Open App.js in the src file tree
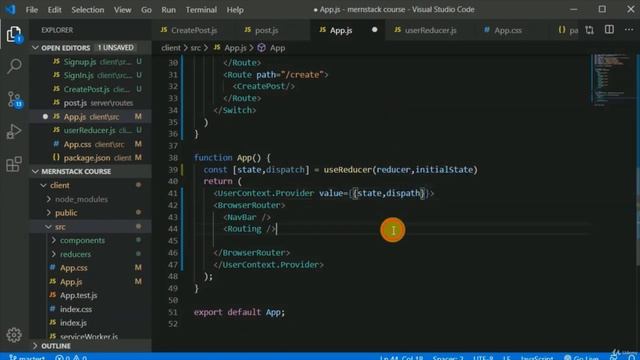The width and height of the screenshot is (640, 360). 91,282
